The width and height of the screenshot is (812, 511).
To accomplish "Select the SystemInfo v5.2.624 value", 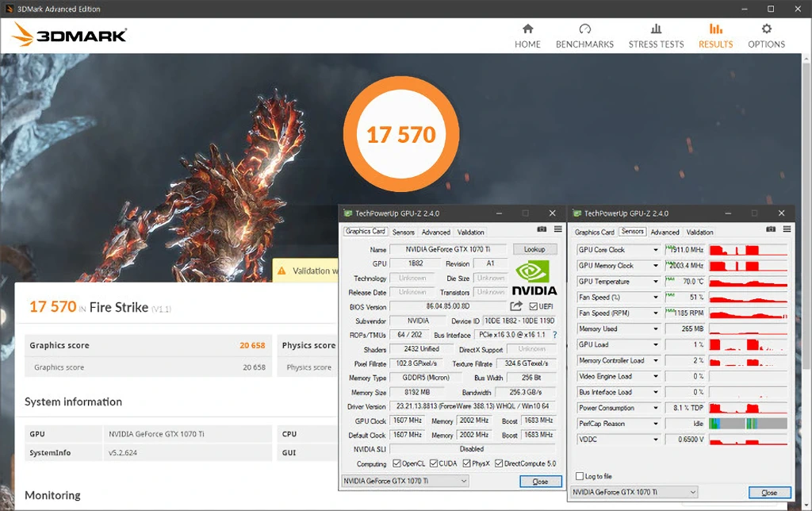I will tap(123, 452).
